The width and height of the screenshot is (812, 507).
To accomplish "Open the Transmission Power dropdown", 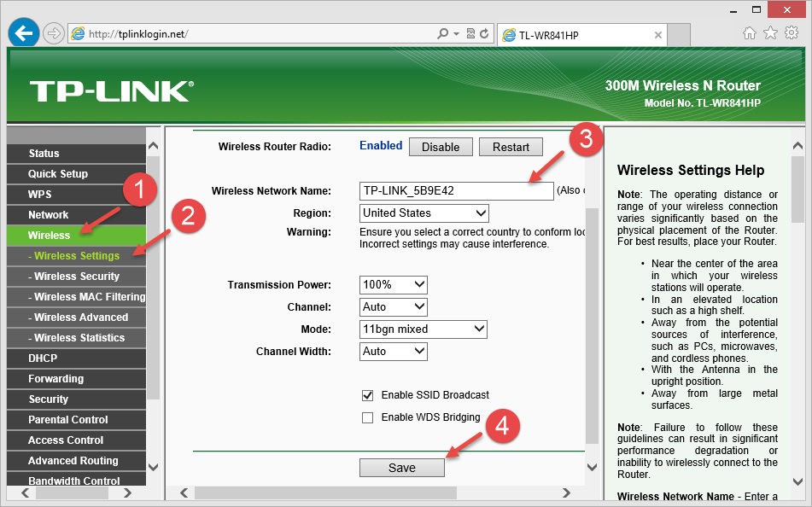I will (393, 285).
